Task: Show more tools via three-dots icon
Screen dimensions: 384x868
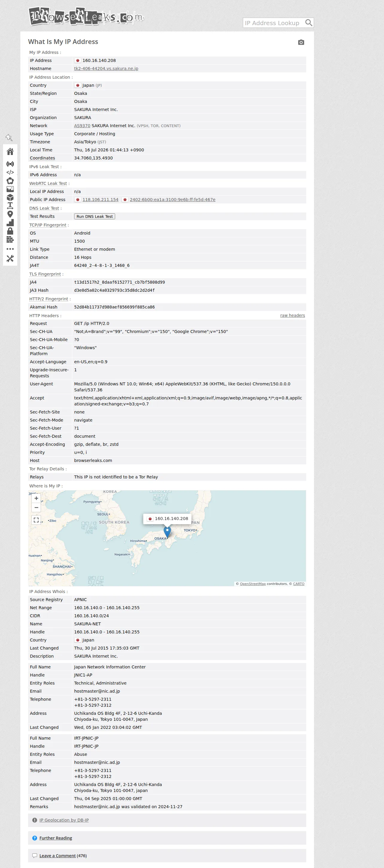Action: pos(10,249)
